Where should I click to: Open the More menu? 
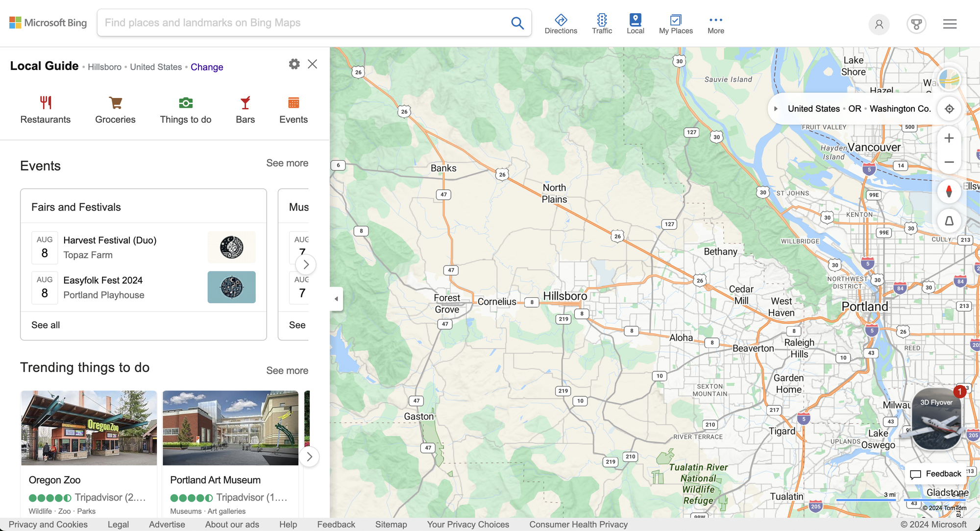(x=715, y=24)
